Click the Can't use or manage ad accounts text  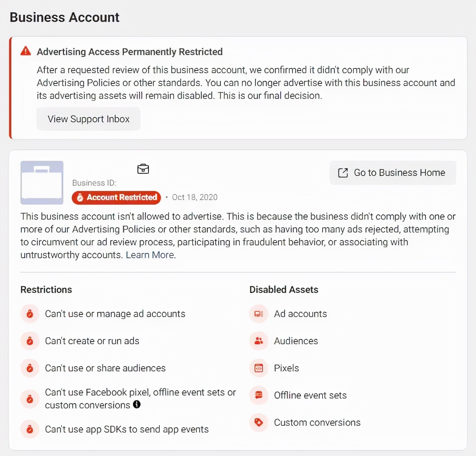tap(115, 314)
